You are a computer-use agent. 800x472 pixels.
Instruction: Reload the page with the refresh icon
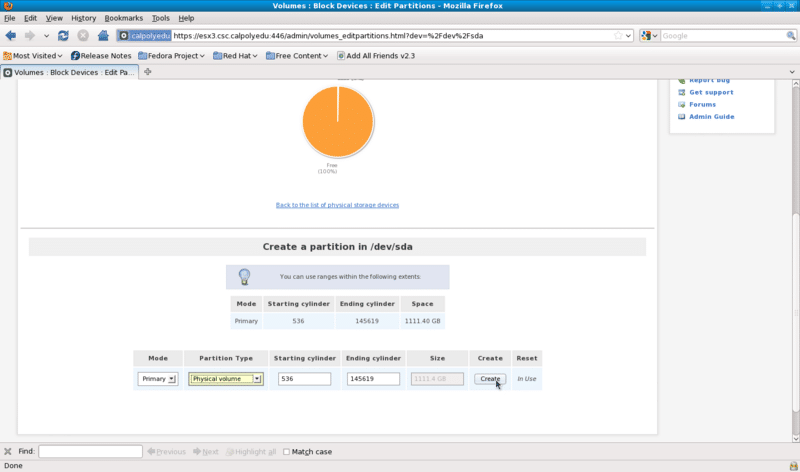[x=63, y=35]
